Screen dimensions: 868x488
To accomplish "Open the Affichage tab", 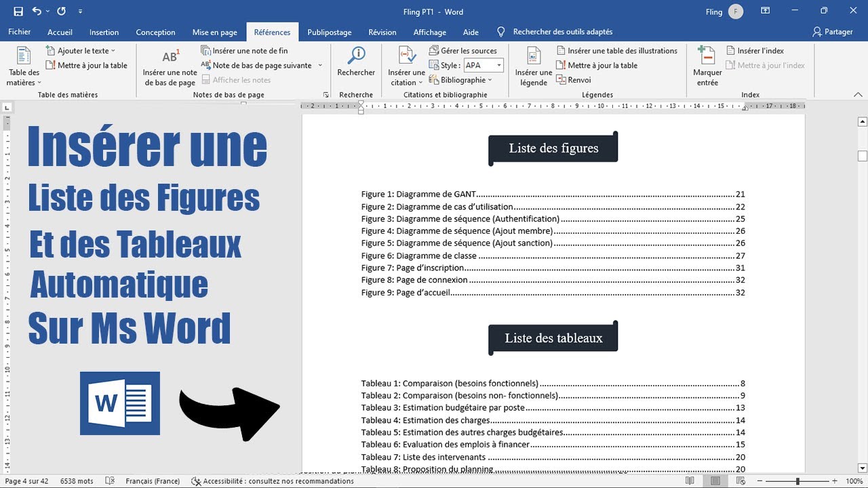I will 430,32.
